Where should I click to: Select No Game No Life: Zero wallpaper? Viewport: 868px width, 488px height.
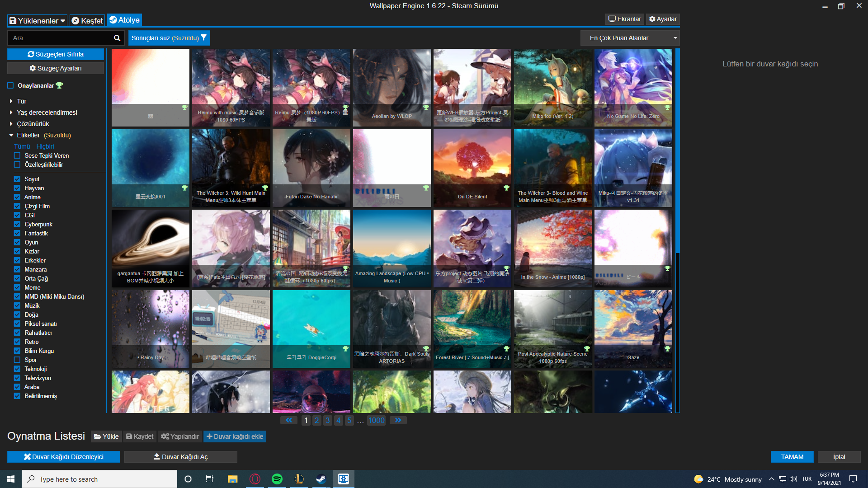pos(633,88)
